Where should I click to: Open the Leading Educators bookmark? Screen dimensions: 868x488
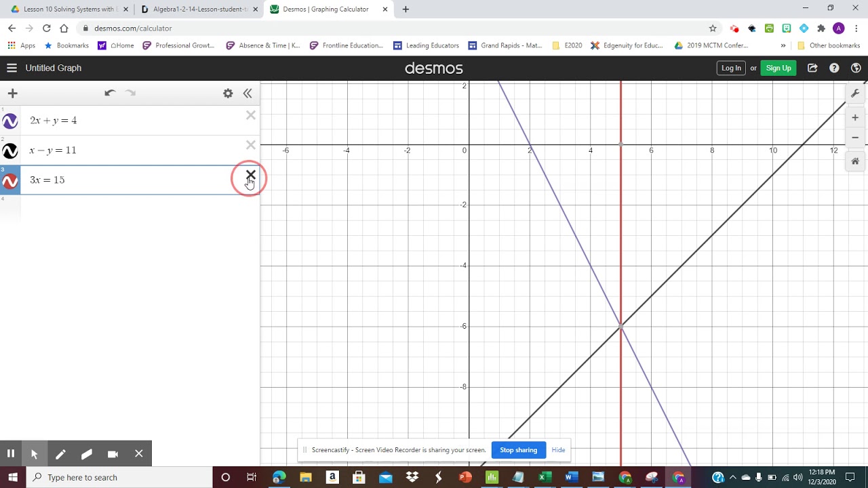(x=426, y=45)
